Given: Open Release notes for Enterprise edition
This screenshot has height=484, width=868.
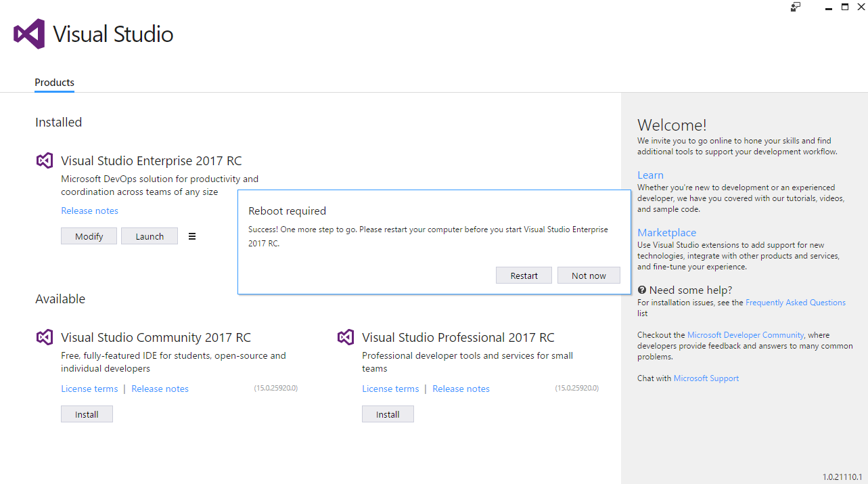Looking at the screenshot, I should coord(89,211).
